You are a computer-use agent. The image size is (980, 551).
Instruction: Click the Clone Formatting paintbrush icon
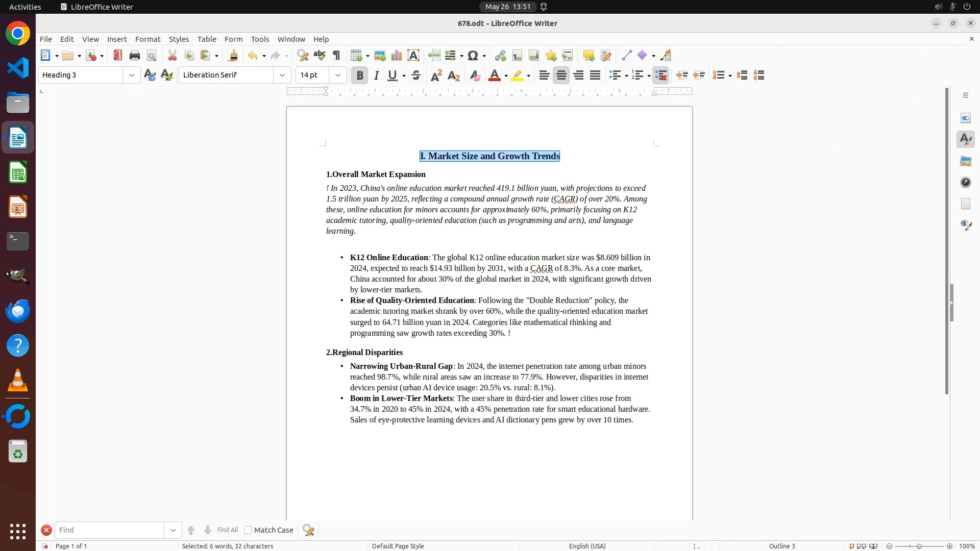pyautogui.click(x=233, y=56)
